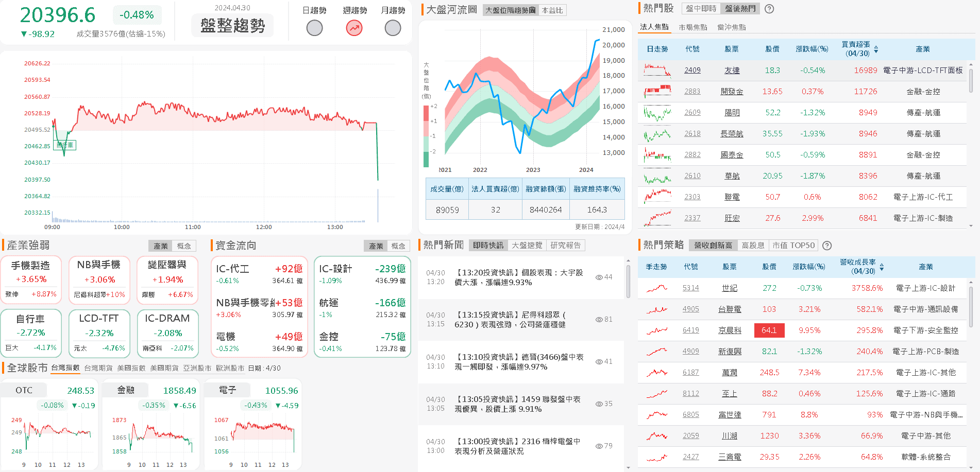Select the 月趨勢 monthly trend indicator icon

pos(393,27)
